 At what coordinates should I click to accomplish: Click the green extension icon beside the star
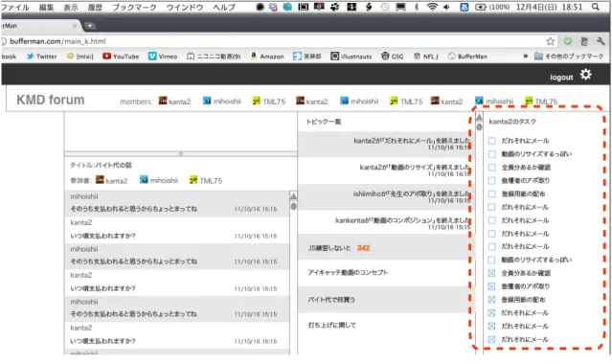point(568,41)
